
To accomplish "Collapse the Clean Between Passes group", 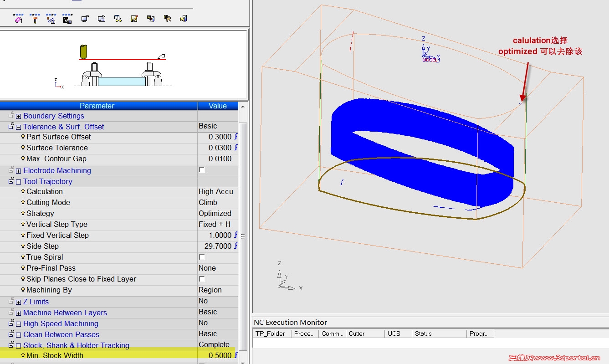I will pos(18,335).
